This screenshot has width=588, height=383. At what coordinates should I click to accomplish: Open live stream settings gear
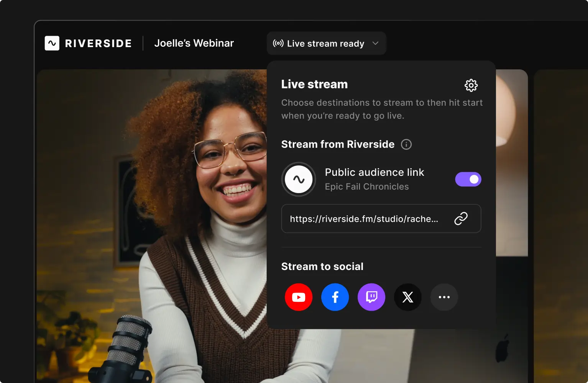471,85
